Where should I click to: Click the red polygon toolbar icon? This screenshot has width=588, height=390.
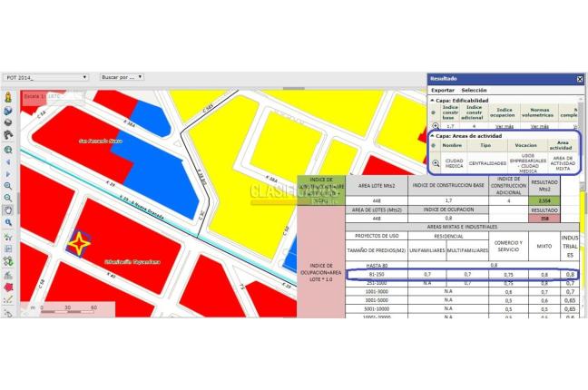coord(8,288)
